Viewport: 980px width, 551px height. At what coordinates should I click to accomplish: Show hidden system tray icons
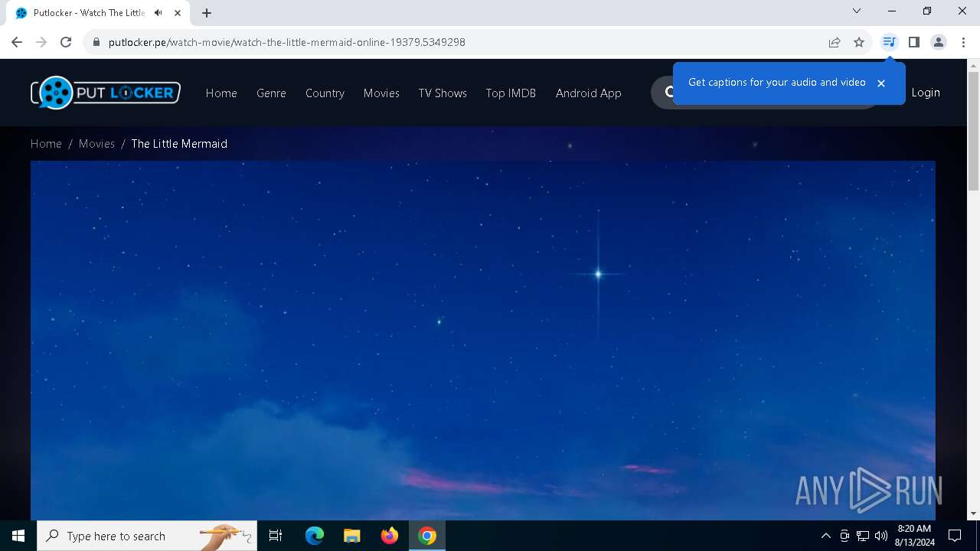[x=825, y=536]
